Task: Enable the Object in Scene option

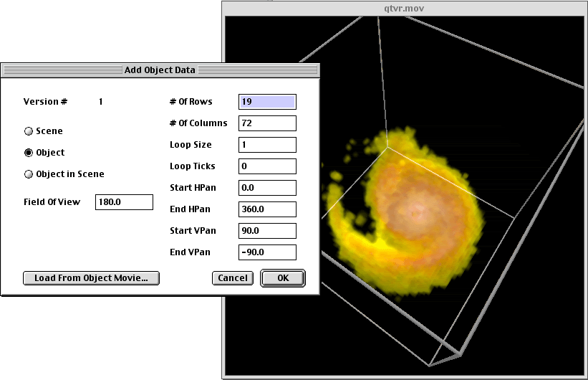Action: pos(29,174)
